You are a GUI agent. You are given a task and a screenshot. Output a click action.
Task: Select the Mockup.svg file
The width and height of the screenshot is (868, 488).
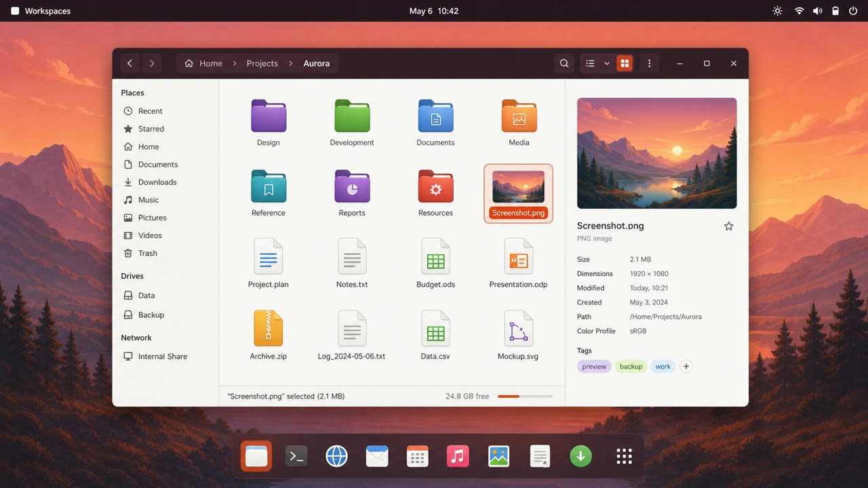click(x=519, y=335)
